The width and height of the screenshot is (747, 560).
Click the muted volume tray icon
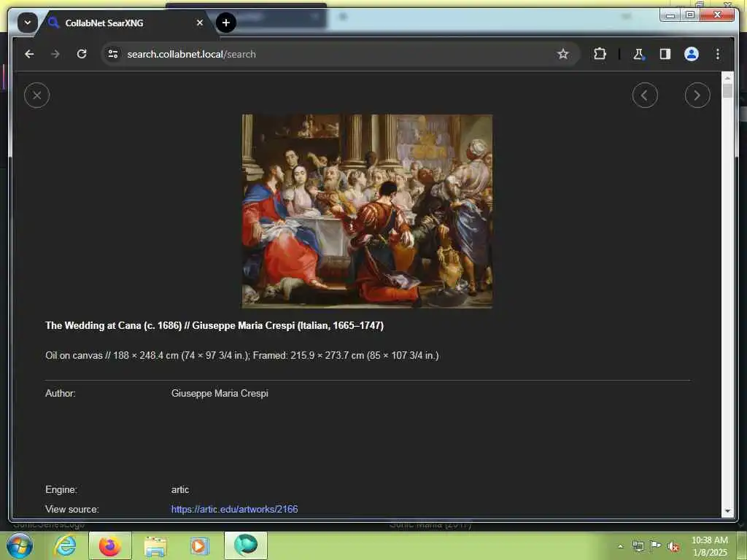(673, 546)
